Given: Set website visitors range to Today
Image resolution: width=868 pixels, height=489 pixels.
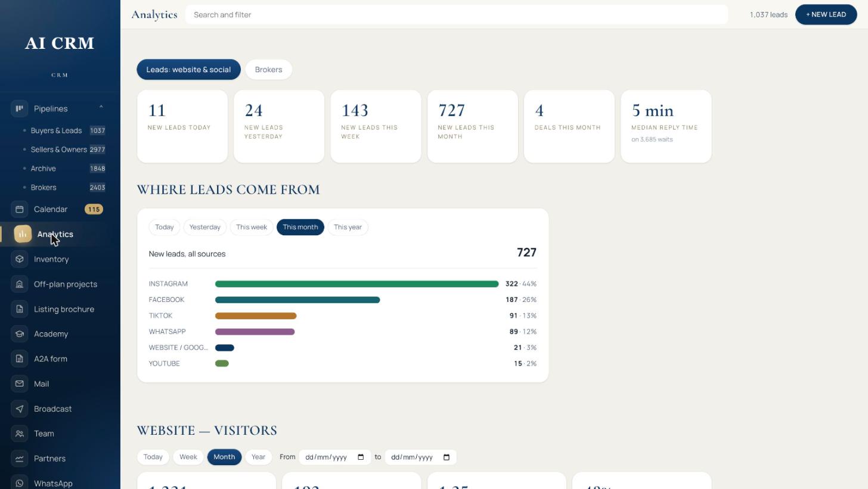Looking at the screenshot, I should [x=153, y=457].
